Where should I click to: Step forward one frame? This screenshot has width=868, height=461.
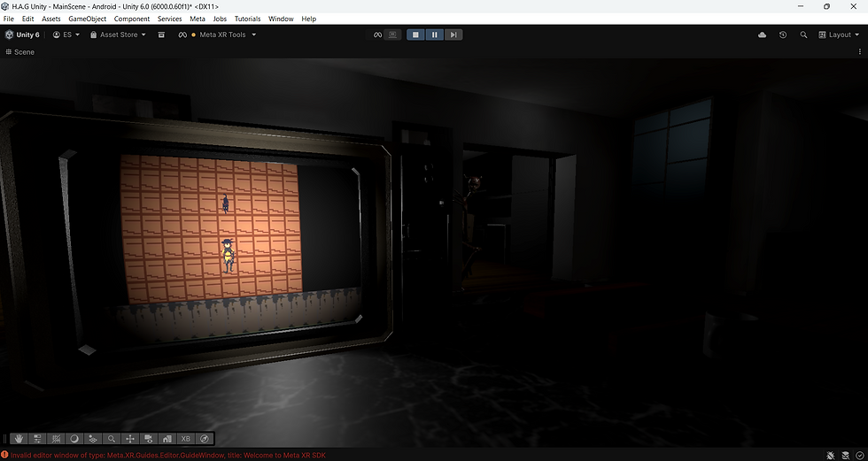pyautogui.click(x=453, y=35)
